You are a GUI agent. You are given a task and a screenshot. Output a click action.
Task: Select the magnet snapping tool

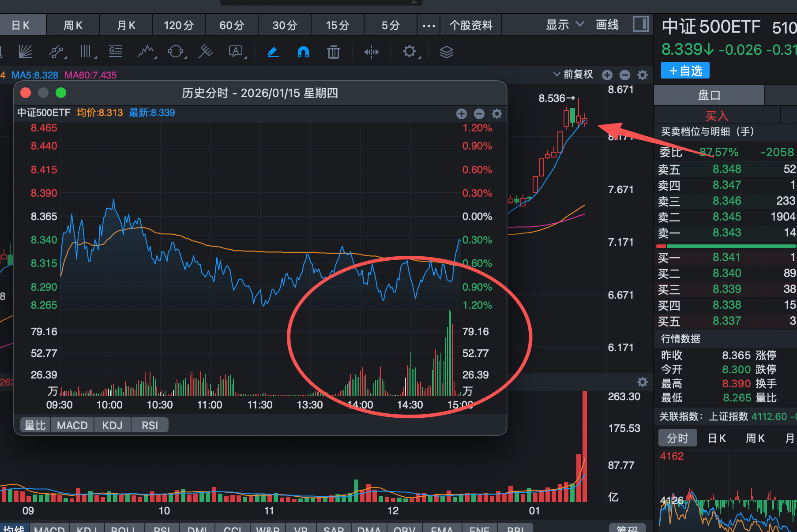point(303,52)
